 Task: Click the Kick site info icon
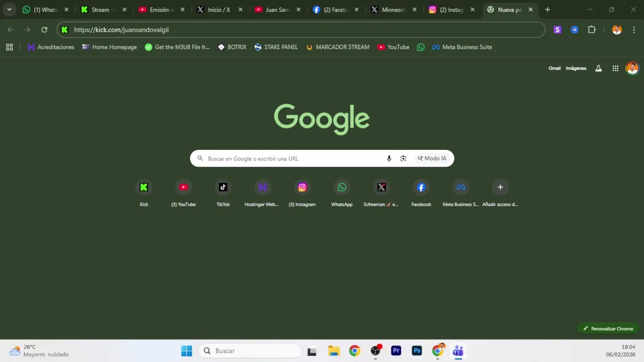coord(64,30)
